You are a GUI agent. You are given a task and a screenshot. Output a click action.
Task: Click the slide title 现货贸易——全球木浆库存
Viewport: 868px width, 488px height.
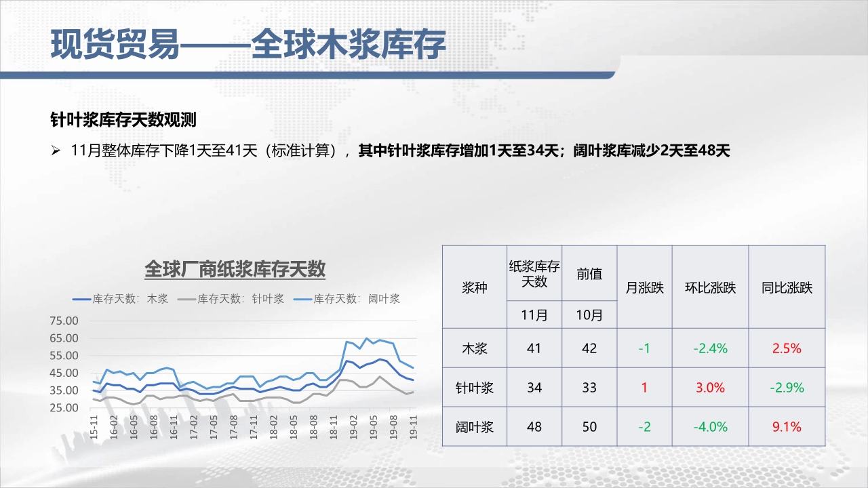click(248, 45)
